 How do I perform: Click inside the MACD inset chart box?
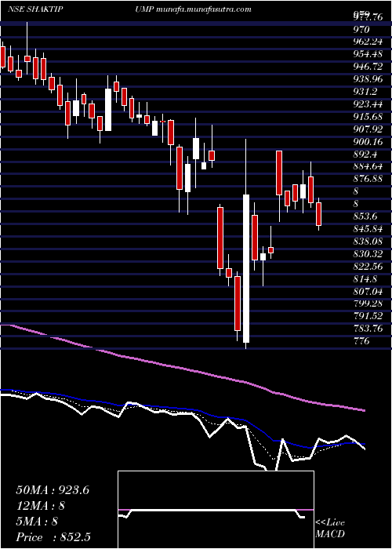coord(216,510)
